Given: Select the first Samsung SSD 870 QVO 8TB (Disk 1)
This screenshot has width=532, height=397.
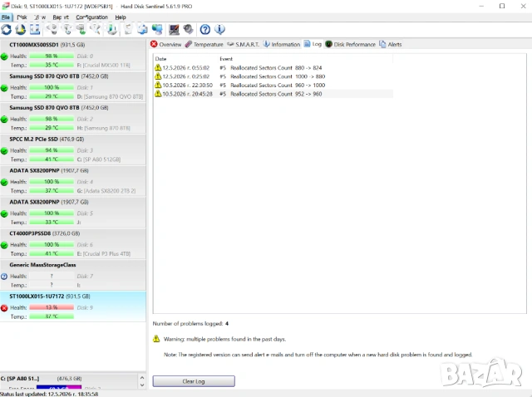Looking at the screenshot, I should 73,86.
